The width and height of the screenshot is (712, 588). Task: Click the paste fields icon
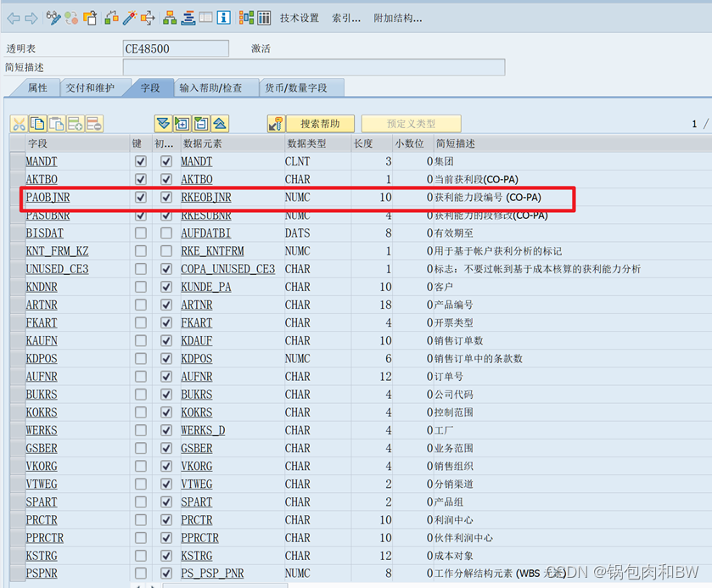coord(58,124)
